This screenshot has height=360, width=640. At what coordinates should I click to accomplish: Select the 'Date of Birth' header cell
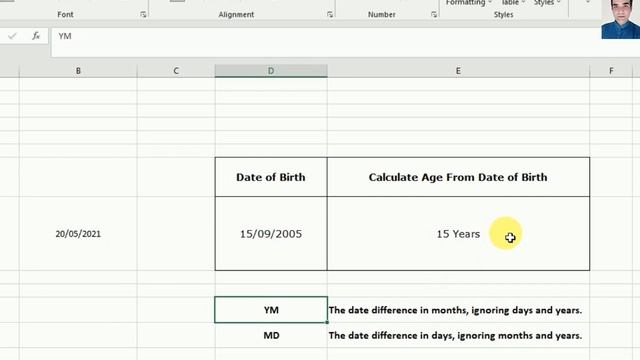pyautogui.click(x=271, y=177)
